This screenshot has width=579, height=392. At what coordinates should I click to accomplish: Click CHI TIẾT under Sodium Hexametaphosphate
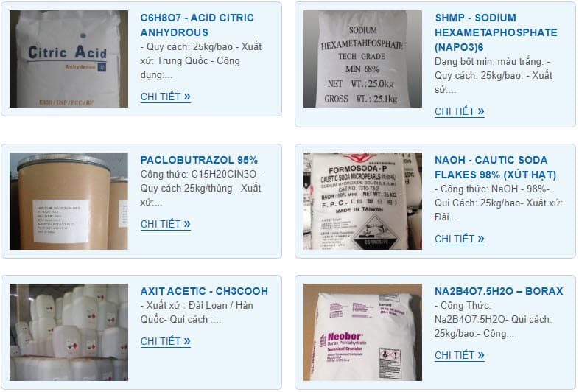click(460, 111)
